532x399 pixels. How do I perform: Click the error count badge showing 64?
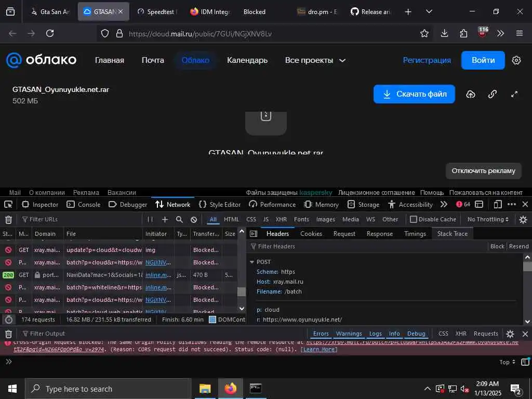pos(463,204)
